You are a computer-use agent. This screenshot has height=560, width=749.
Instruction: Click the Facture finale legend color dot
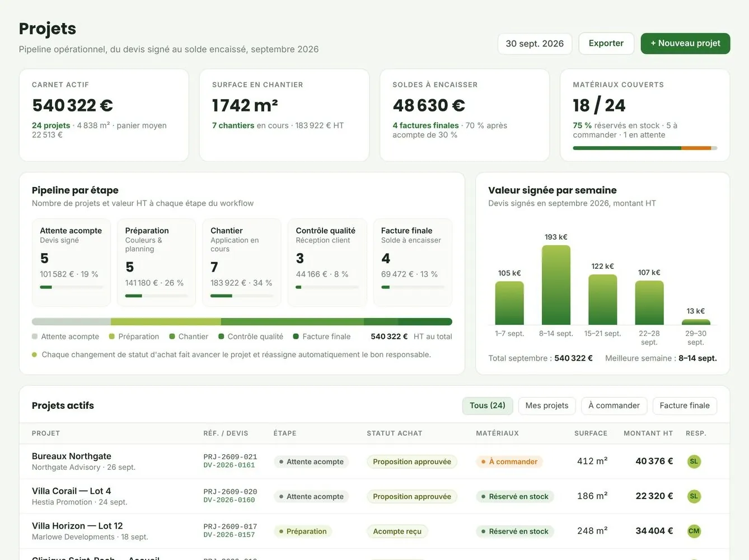[x=296, y=337]
